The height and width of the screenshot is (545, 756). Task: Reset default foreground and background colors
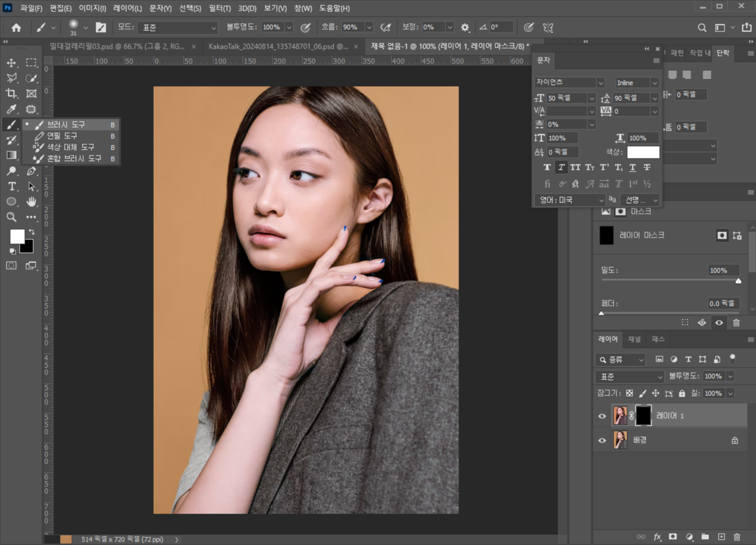click(x=12, y=251)
